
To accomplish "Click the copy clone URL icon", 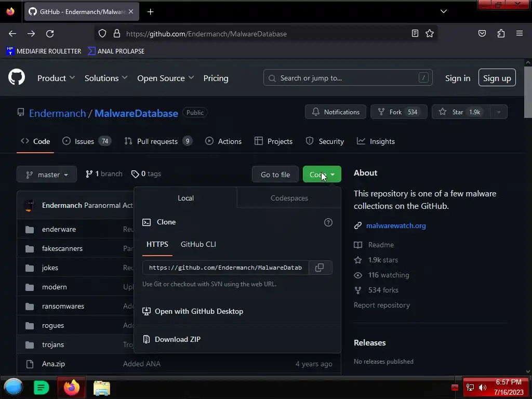I will coord(320,268).
